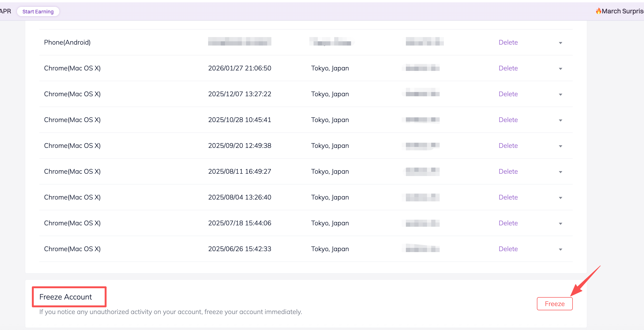The width and height of the screenshot is (644, 330).
Task: Click the March Surprise fire icon
Action: tap(598, 11)
